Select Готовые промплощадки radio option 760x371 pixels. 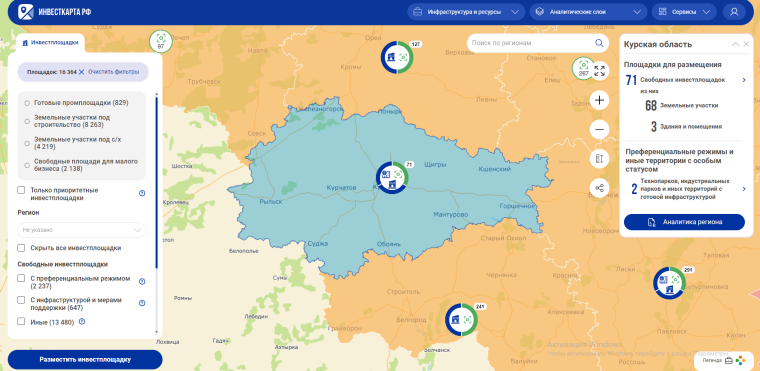tap(27, 103)
